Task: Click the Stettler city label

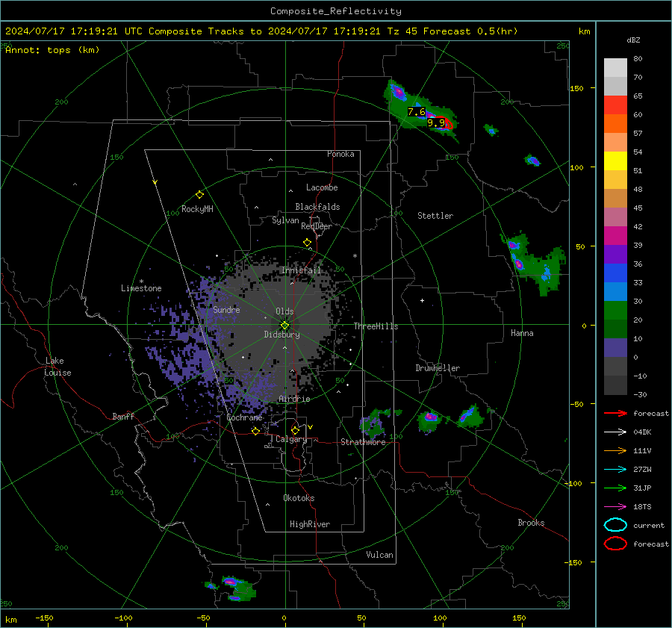Action: pos(435,216)
